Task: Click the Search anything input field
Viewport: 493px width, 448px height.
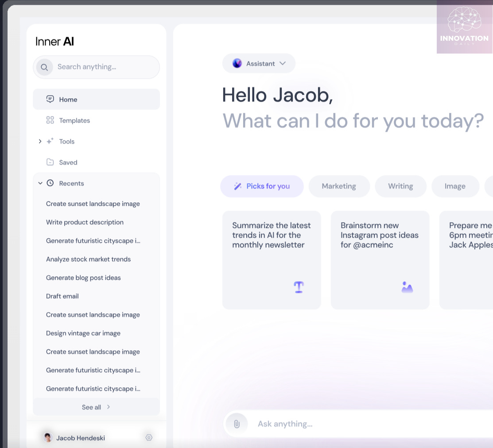Action: click(x=96, y=67)
